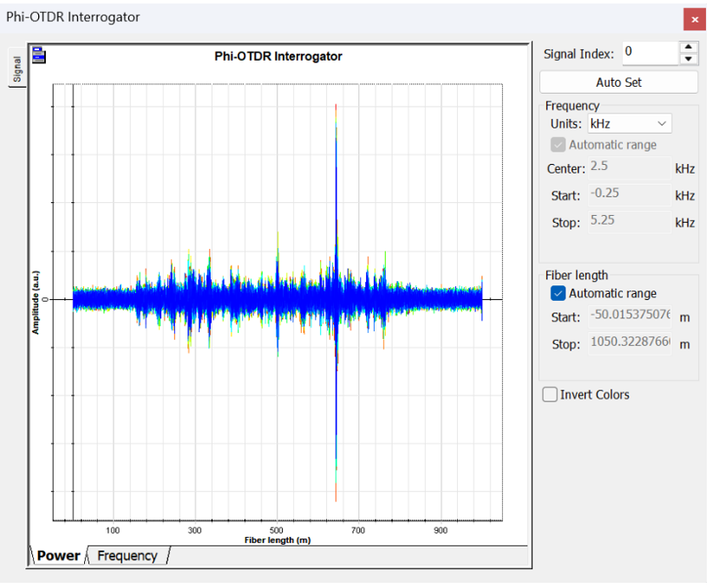Decrement Signal Index with the down arrow

click(689, 59)
